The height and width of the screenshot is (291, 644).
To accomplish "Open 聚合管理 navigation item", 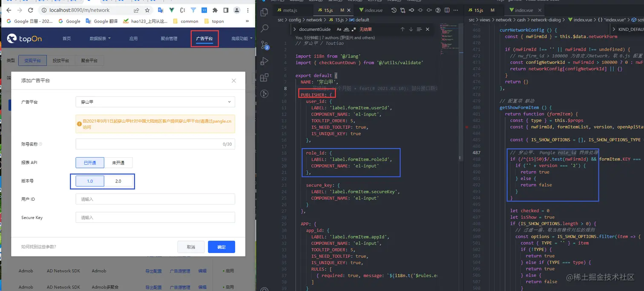I will coord(169,38).
